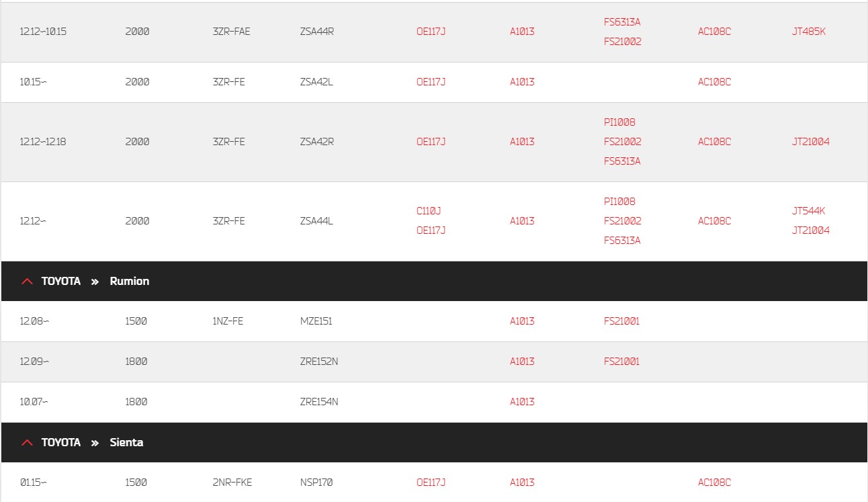Open JT544K part link
The height and width of the screenshot is (502, 868).
tap(809, 211)
